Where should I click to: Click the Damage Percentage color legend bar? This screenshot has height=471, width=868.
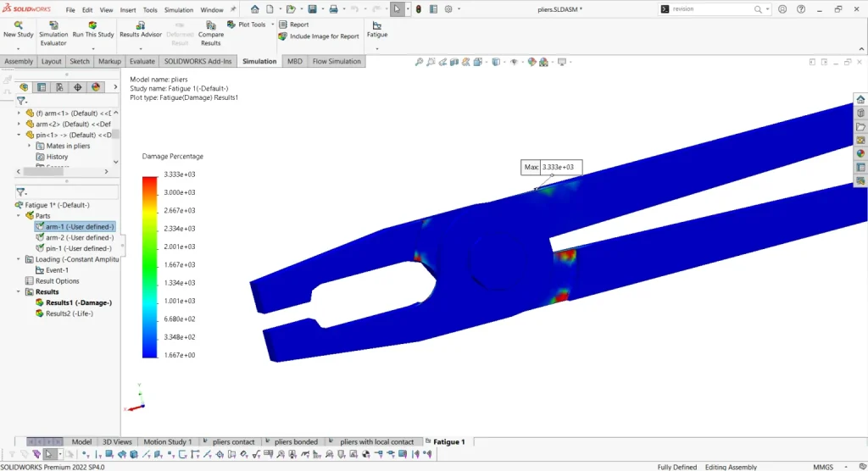click(x=149, y=267)
